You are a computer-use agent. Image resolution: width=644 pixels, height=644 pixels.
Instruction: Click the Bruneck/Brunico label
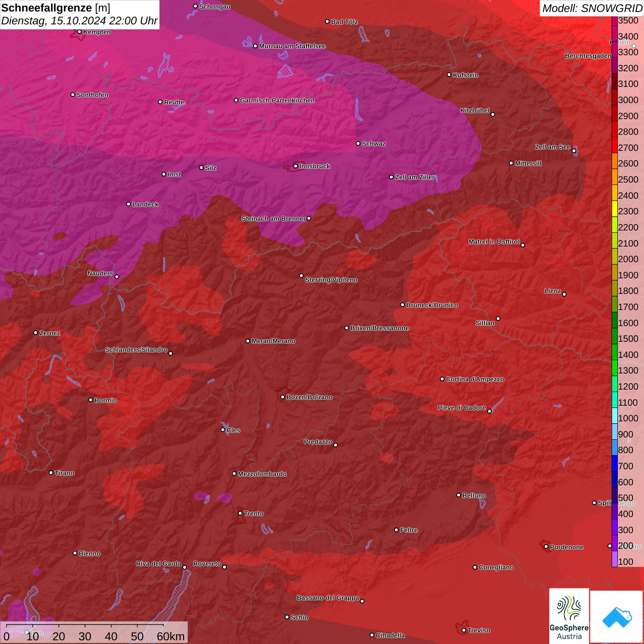pyautogui.click(x=432, y=305)
